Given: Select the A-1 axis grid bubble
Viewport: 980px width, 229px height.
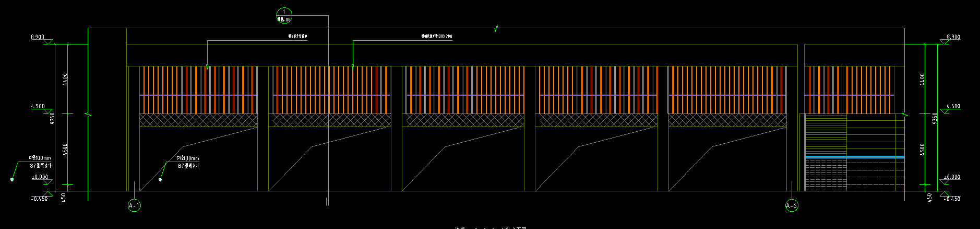Looking at the screenshot, I should point(134,205).
